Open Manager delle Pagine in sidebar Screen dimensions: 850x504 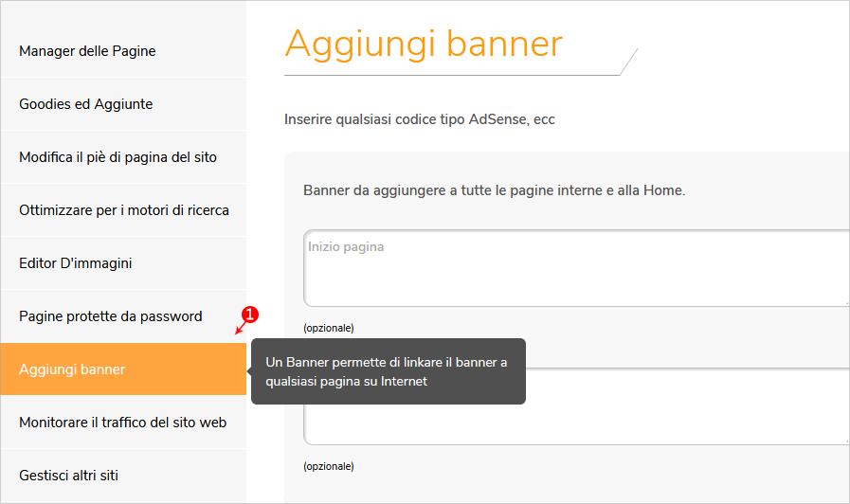click(x=123, y=51)
